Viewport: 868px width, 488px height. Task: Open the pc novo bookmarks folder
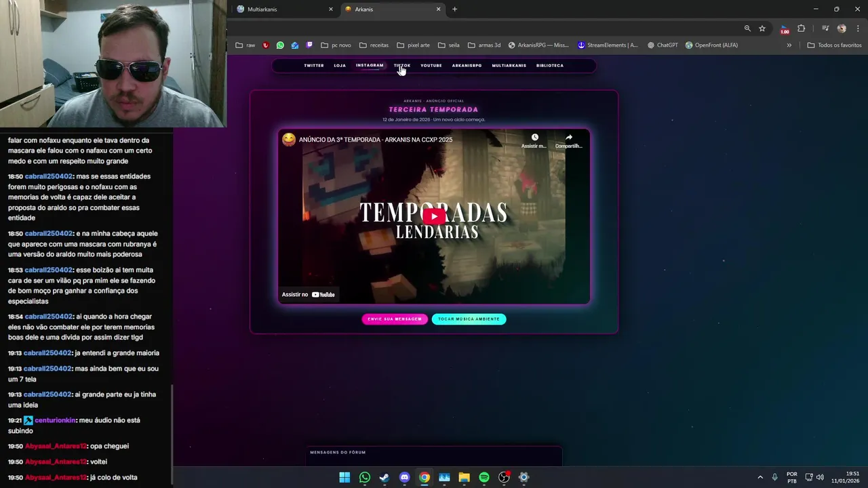tap(336, 45)
